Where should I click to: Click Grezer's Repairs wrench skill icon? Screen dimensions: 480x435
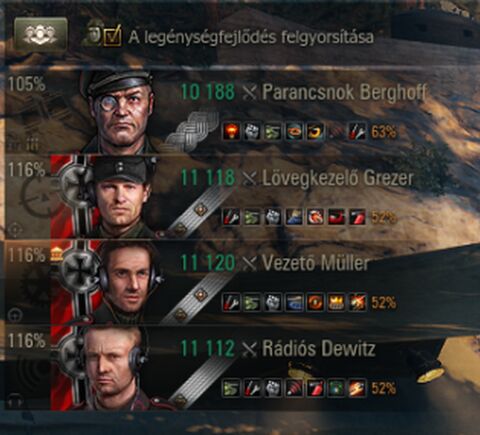[231, 217]
